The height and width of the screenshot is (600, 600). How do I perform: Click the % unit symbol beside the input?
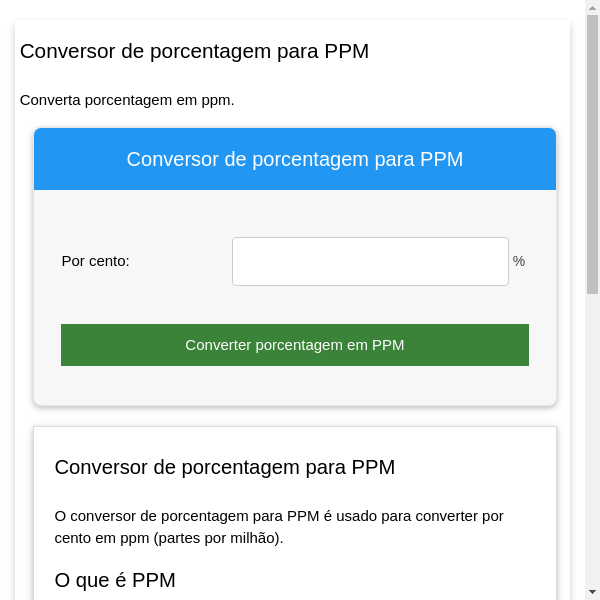pyautogui.click(x=519, y=261)
